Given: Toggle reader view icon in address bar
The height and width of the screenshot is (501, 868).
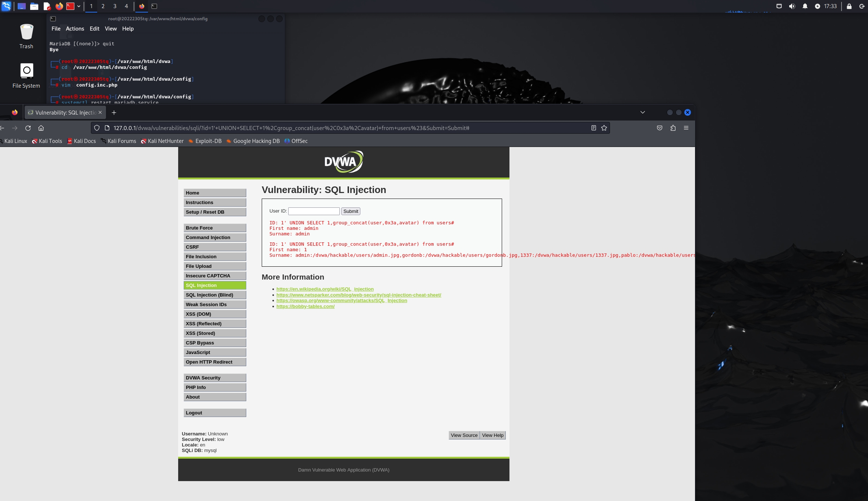Looking at the screenshot, I should click(593, 128).
